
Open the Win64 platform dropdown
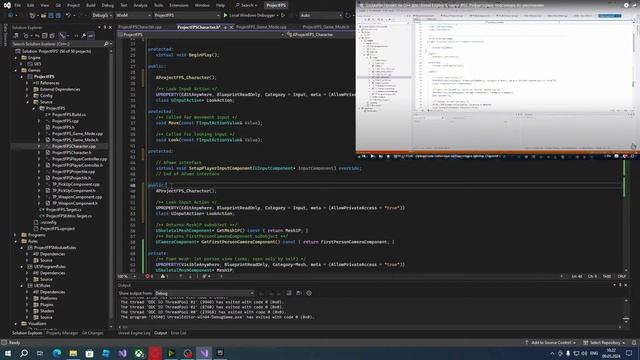(133, 15)
